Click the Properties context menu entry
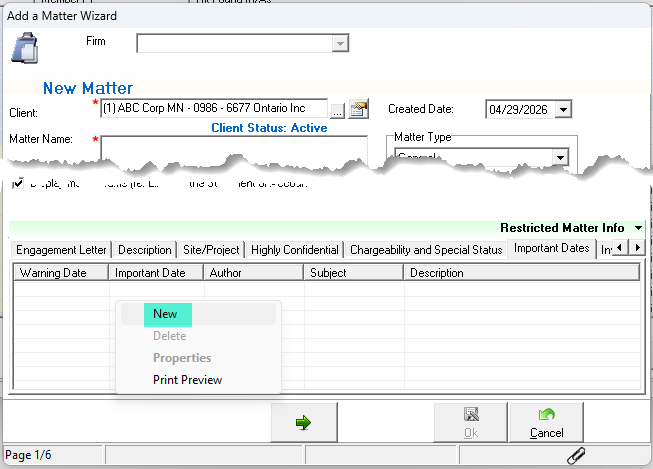The width and height of the screenshot is (653, 469). 198,358
